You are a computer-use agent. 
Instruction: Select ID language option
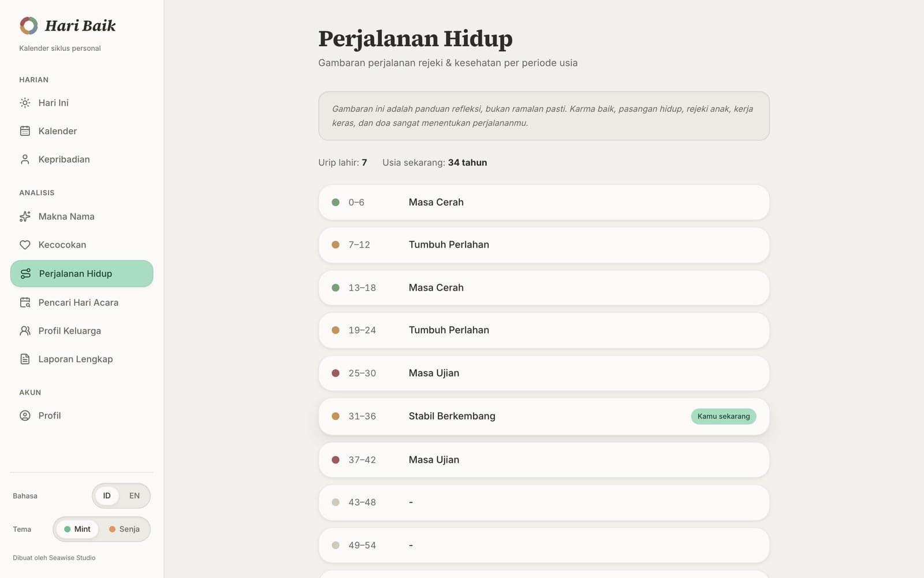point(107,496)
